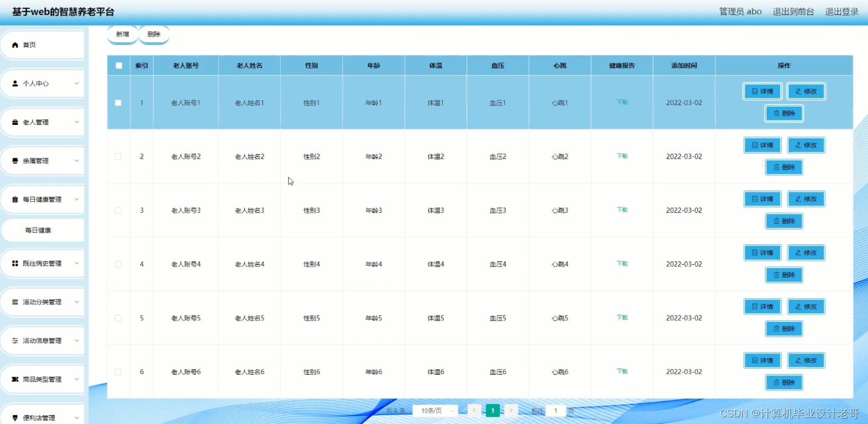868x424 pixels.
Task: Click 修改 for row 老人账号2
Action: pos(806,145)
